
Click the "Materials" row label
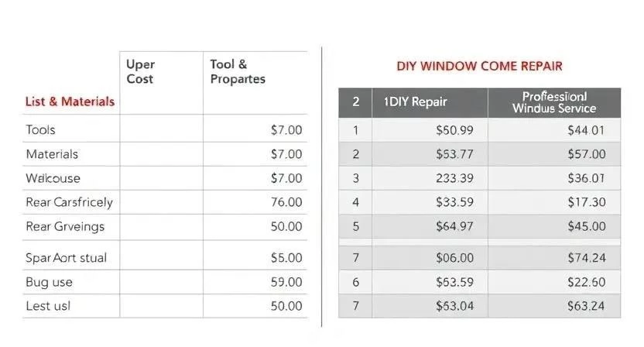[52, 154]
